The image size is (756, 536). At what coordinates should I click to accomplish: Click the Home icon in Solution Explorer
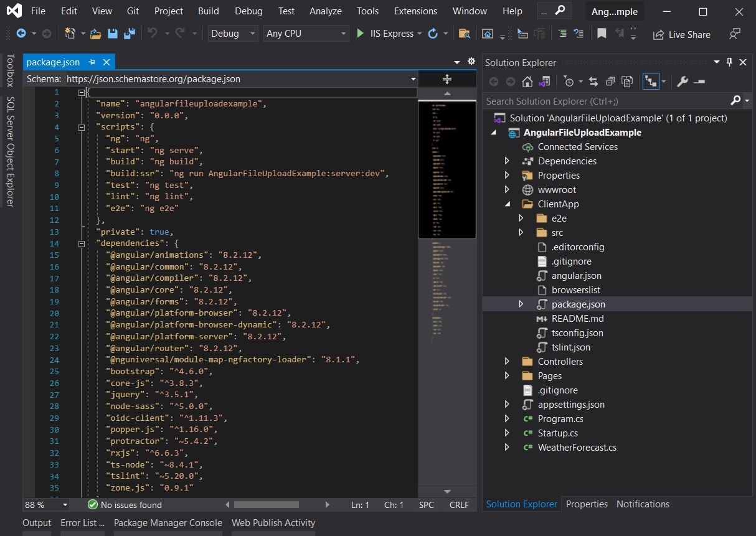(527, 81)
